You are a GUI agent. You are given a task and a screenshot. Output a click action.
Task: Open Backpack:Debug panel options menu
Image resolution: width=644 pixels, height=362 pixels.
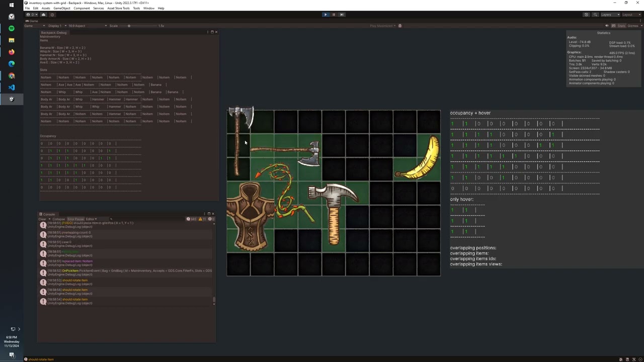[207, 32]
